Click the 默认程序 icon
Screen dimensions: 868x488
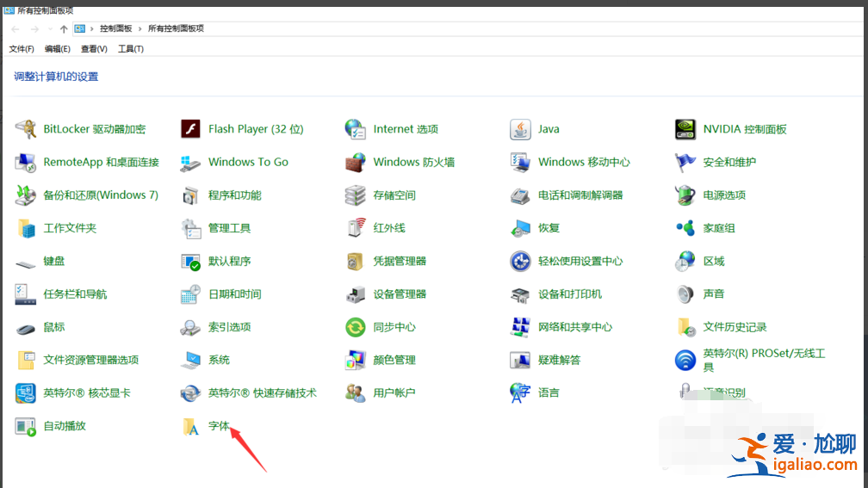[190, 261]
